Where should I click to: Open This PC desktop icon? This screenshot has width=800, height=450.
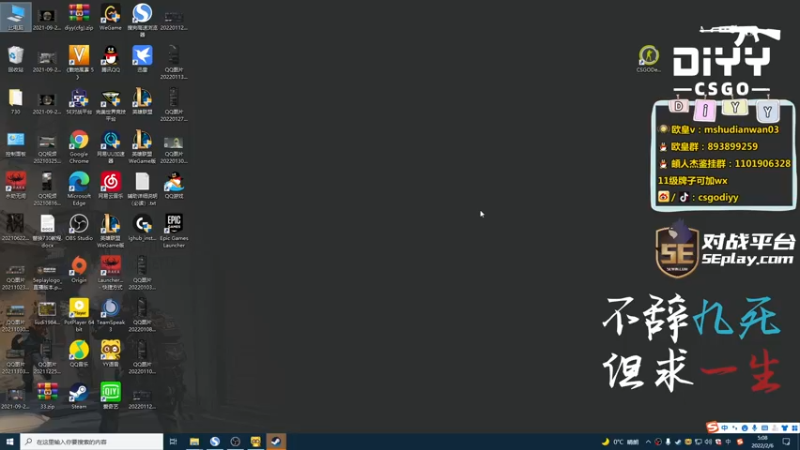[x=15, y=16]
